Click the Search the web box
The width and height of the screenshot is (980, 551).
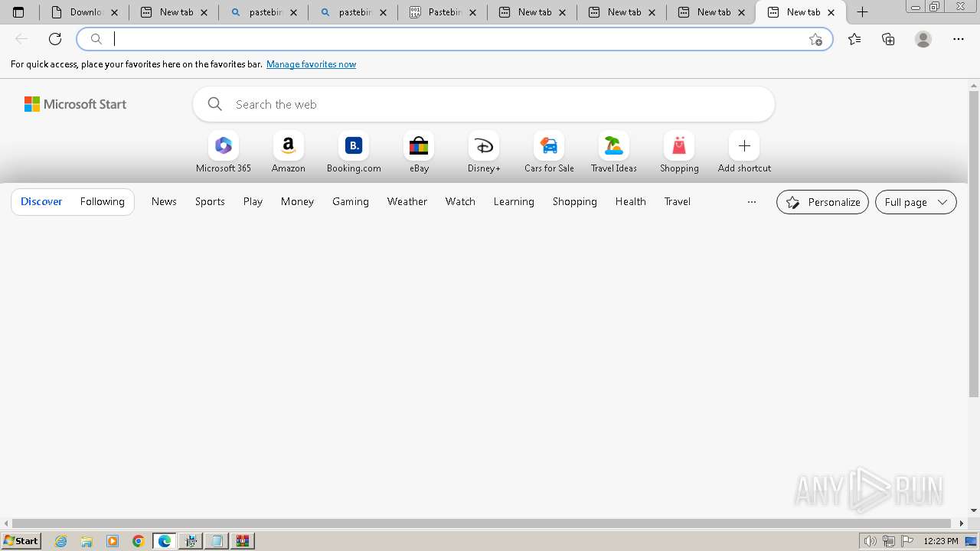pos(484,104)
